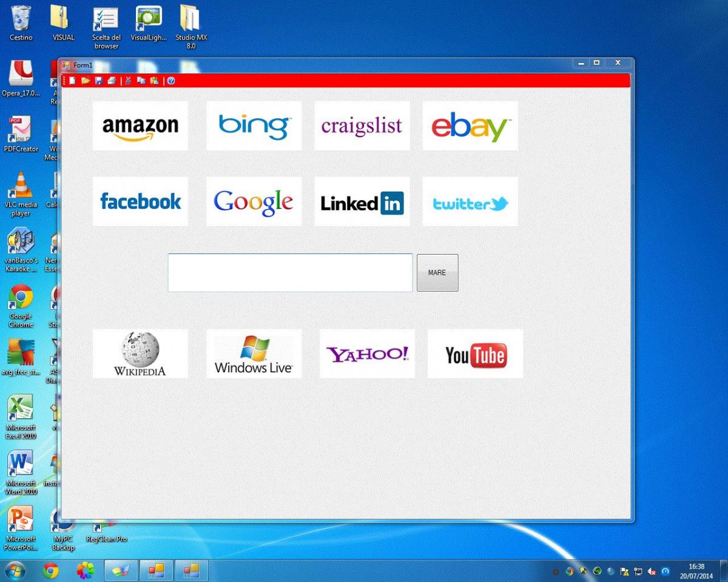Select the Cestino recycle bin desktop icon

pos(21,24)
